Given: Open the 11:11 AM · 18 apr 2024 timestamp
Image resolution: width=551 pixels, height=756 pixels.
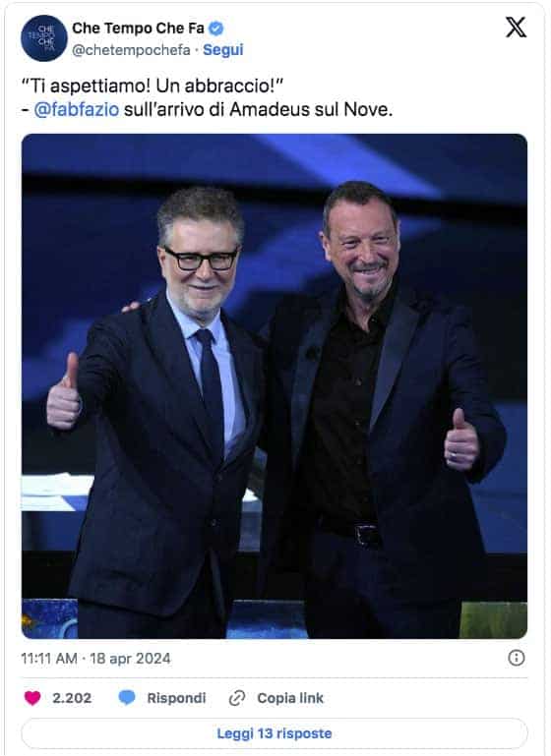Looking at the screenshot, I should click(95, 658).
